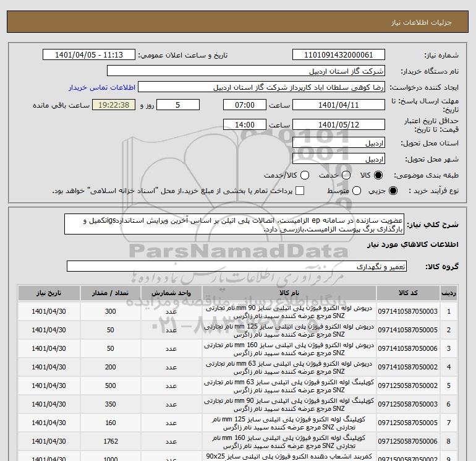Click the validity time field 14:00
476x461 pixels.
[x=245, y=124]
